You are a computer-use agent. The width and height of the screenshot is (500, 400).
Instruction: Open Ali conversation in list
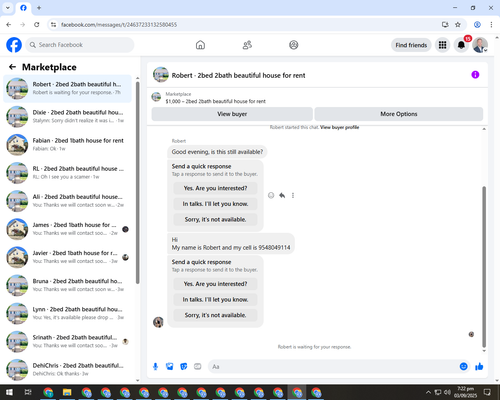tap(67, 201)
